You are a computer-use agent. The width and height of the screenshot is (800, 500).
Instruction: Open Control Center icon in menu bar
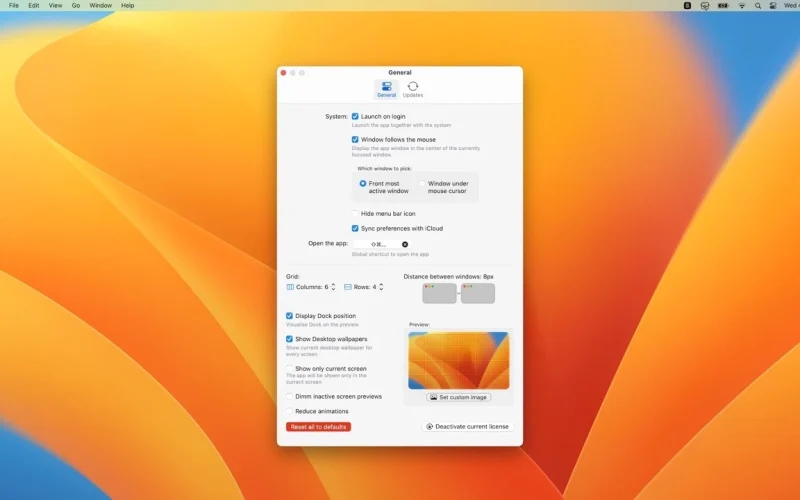click(773, 6)
